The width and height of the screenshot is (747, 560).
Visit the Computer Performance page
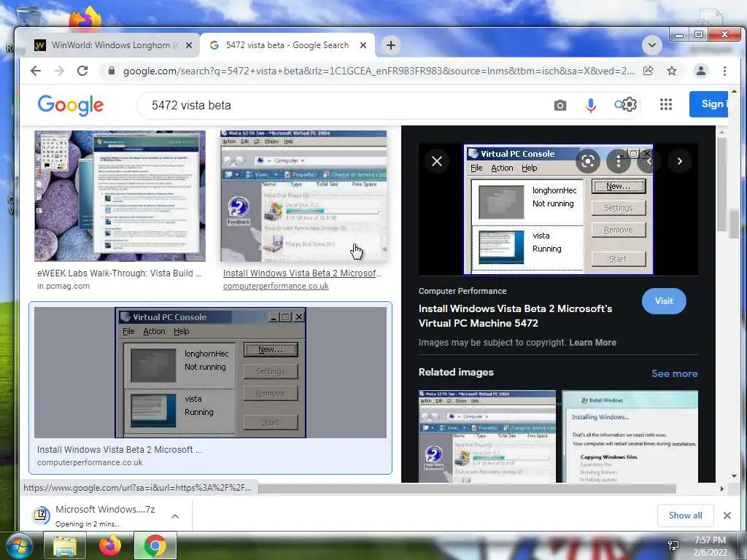(x=664, y=301)
